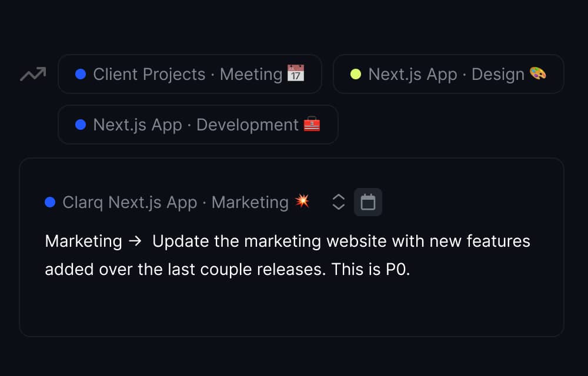Click the collision emoji beside Marketing
The height and width of the screenshot is (376, 588).
click(x=302, y=201)
